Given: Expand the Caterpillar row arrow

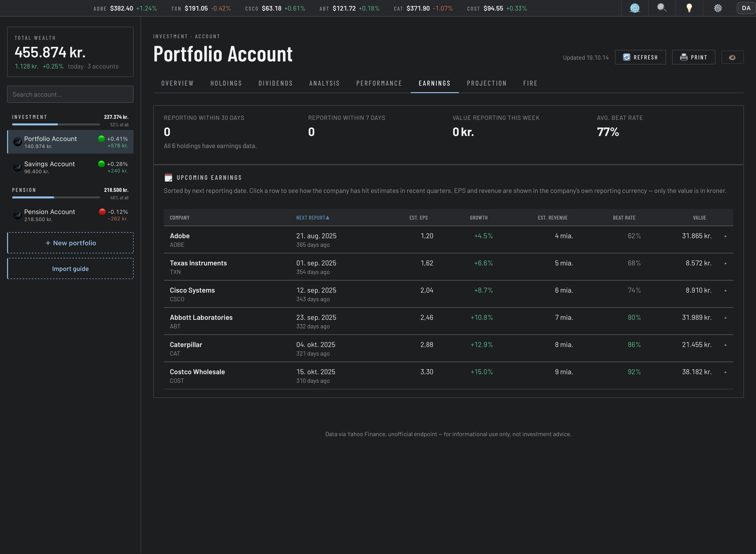Looking at the screenshot, I should [x=726, y=345].
